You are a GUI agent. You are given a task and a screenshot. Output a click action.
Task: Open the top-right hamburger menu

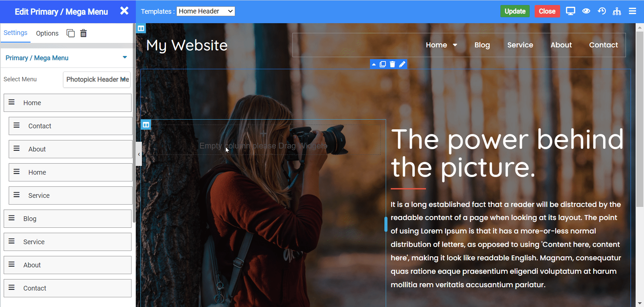(633, 11)
